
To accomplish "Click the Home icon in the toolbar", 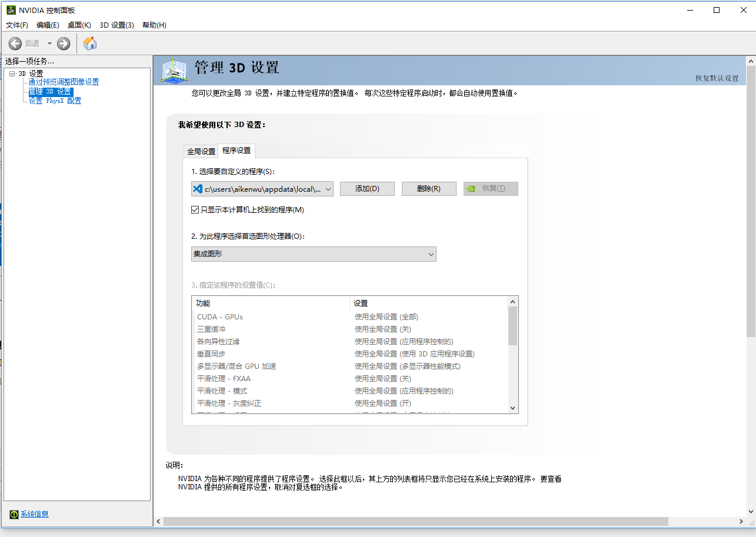I will [x=90, y=44].
